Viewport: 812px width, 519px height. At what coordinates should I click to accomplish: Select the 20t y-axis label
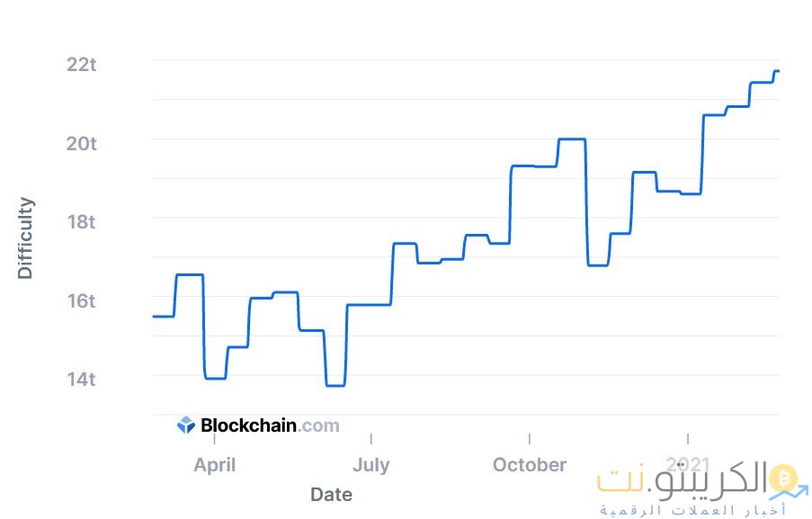pyautogui.click(x=81, y=143)
